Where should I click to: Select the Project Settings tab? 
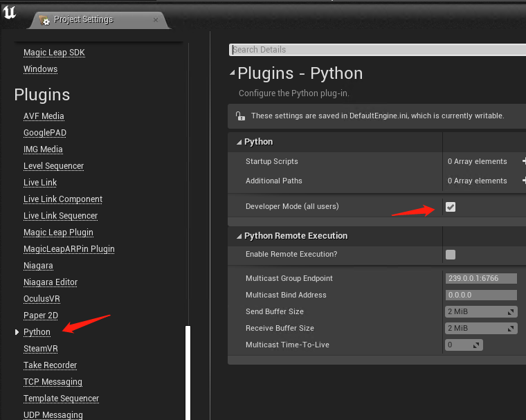(x=99, y=20)
